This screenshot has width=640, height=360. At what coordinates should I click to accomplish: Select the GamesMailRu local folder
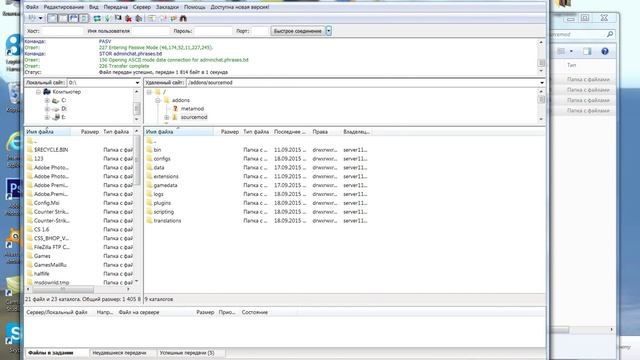click(50, 265)
